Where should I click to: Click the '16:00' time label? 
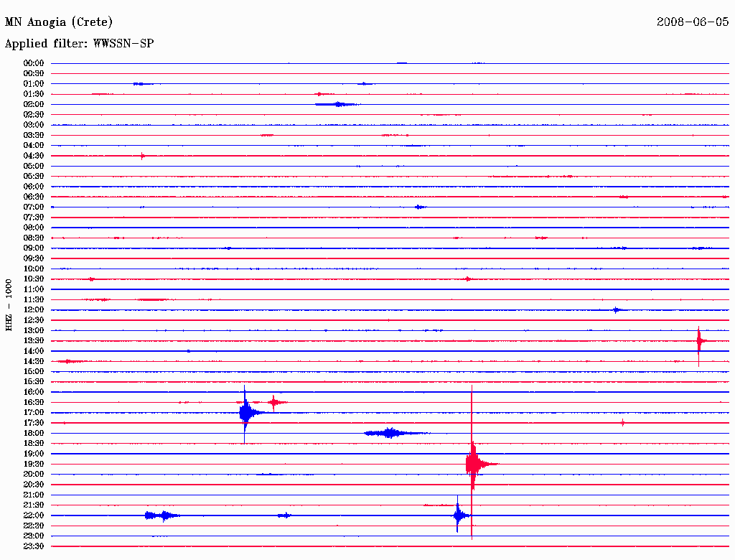(x=34, y=392)
